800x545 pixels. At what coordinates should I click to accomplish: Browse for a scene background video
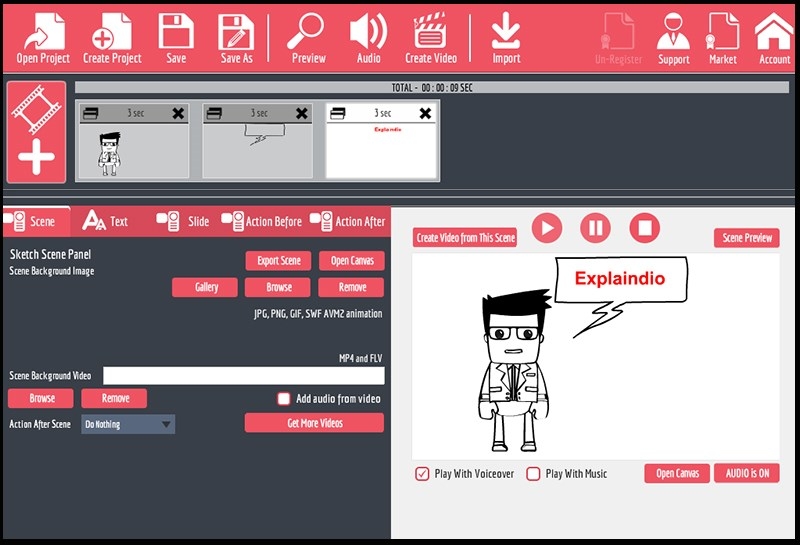tap(41, 398)
